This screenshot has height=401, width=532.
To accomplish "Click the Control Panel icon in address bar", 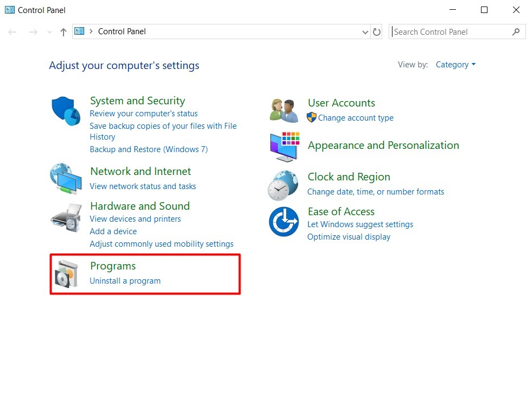I will point(79,31).
